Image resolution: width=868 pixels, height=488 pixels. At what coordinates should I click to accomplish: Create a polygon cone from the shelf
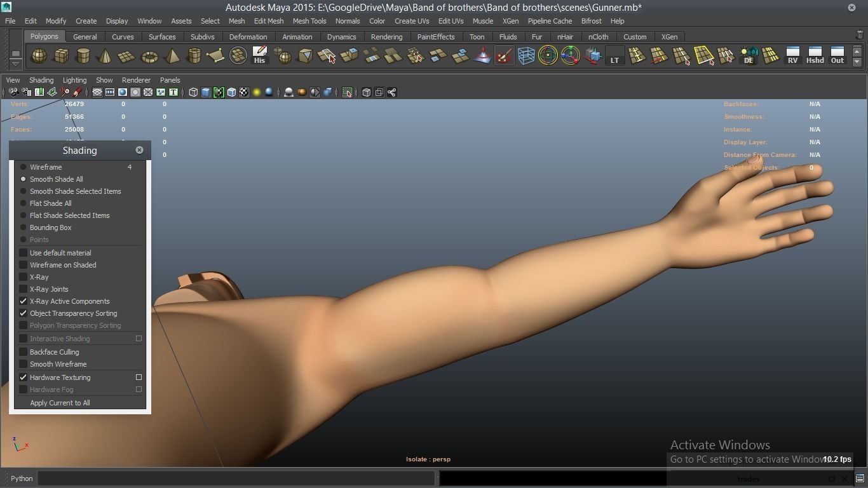[105, 56]
